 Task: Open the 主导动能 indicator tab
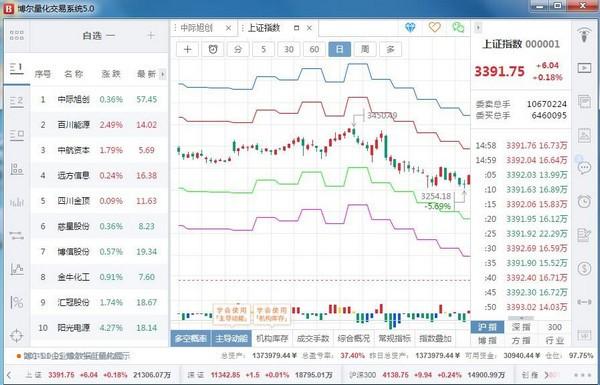(x=231, y=339)
